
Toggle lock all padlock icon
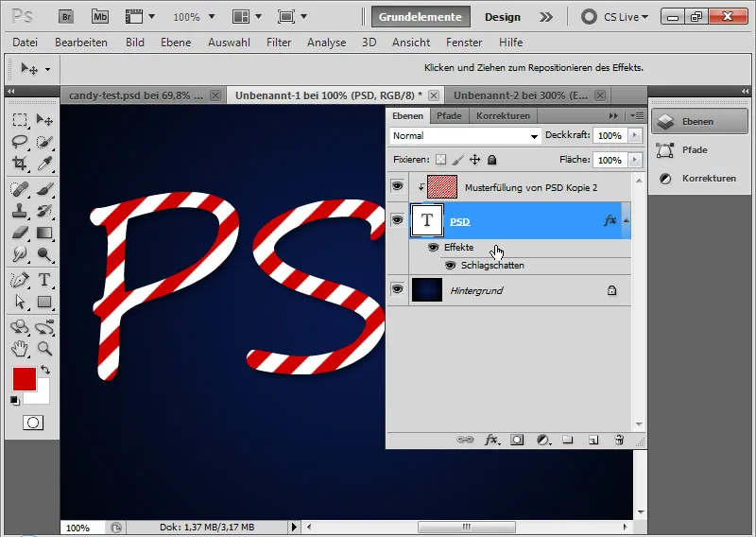[x=491, y=160]
